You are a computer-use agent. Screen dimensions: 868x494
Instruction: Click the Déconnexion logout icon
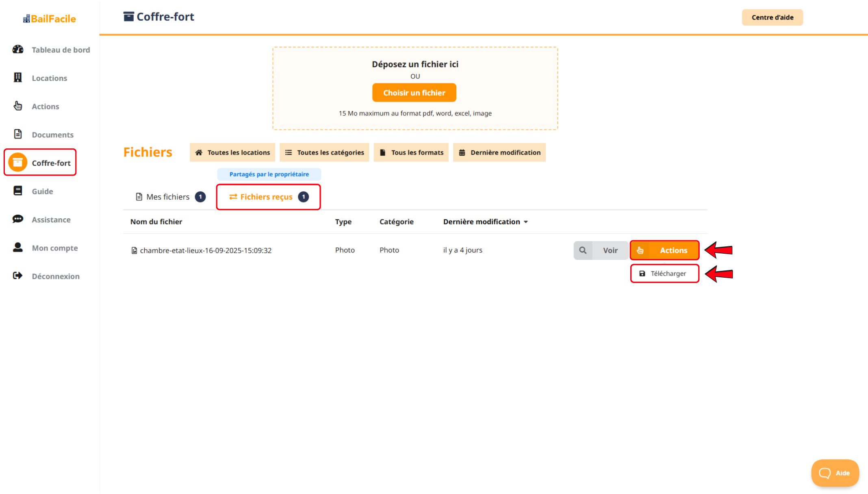tap(18, 276)
